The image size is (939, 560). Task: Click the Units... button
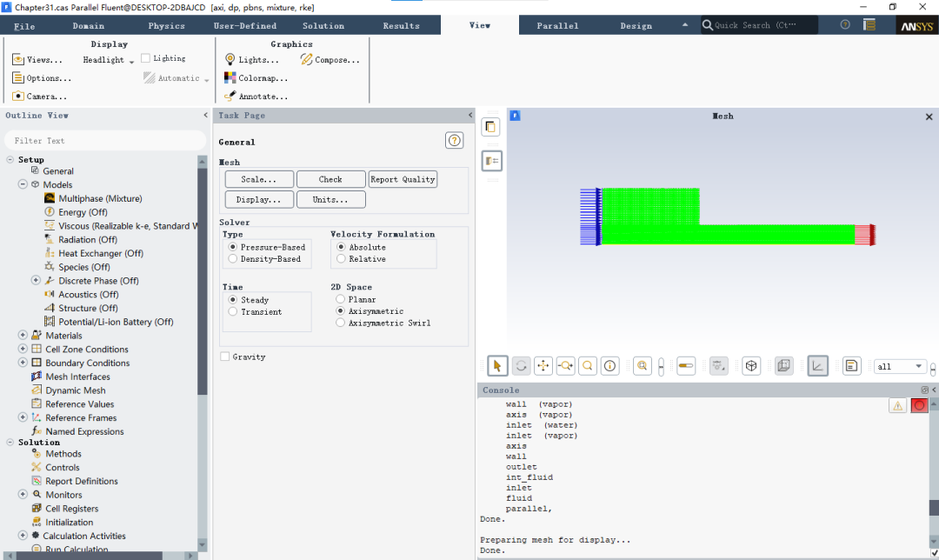click(330, 199)
